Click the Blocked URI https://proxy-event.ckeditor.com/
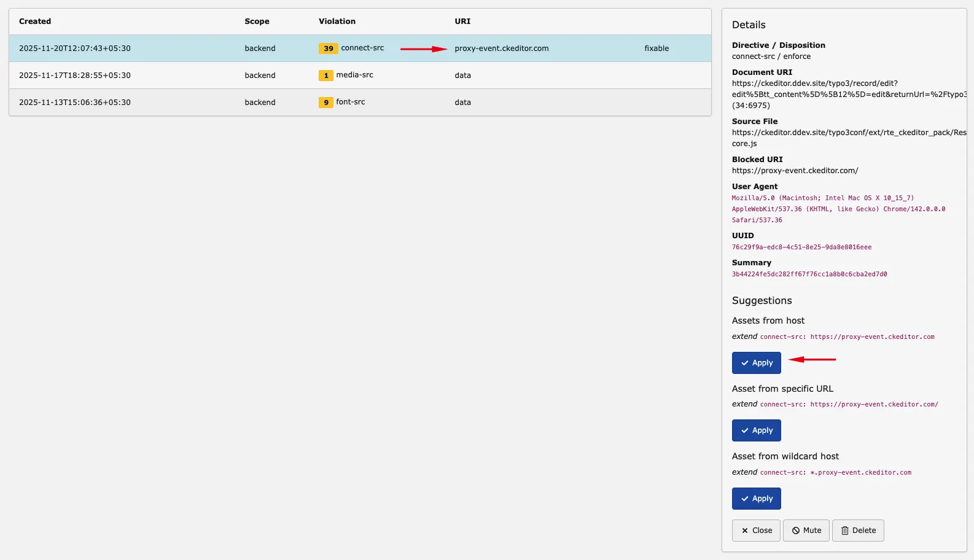 tap(795, 171)
